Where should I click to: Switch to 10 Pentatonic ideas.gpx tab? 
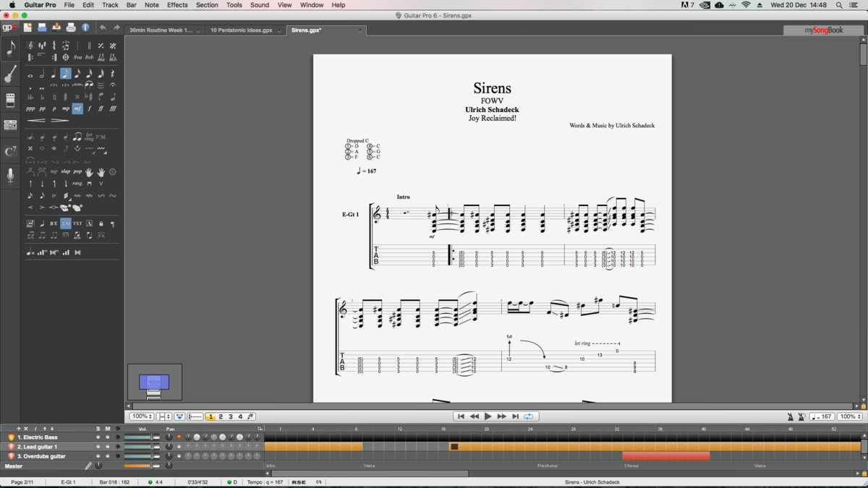(x=242, y=30)
